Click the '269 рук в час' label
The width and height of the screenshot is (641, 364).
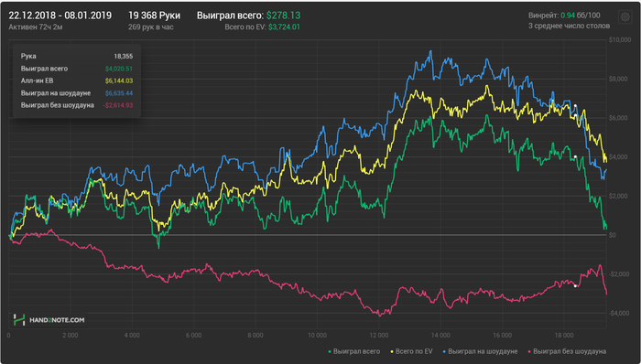[151, 27]
